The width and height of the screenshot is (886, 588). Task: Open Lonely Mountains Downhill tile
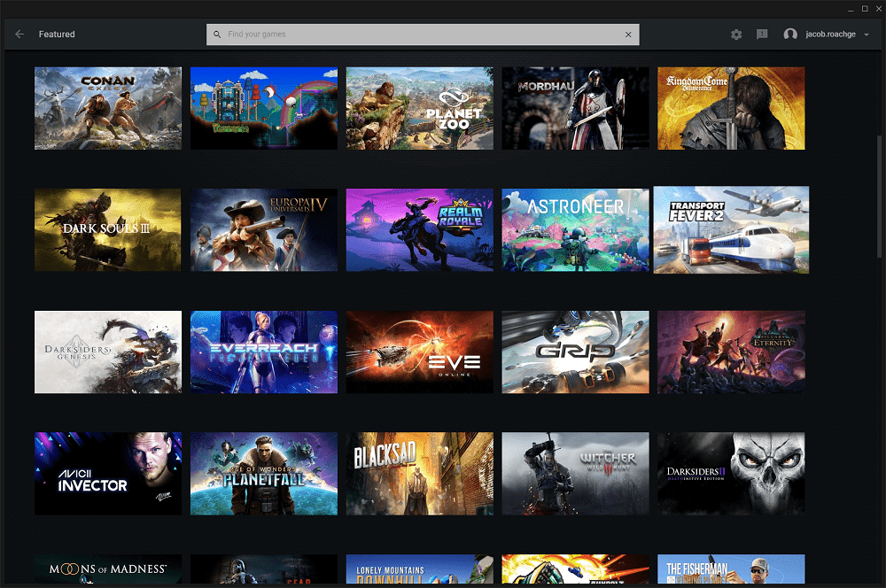click(x=419, y=569)
